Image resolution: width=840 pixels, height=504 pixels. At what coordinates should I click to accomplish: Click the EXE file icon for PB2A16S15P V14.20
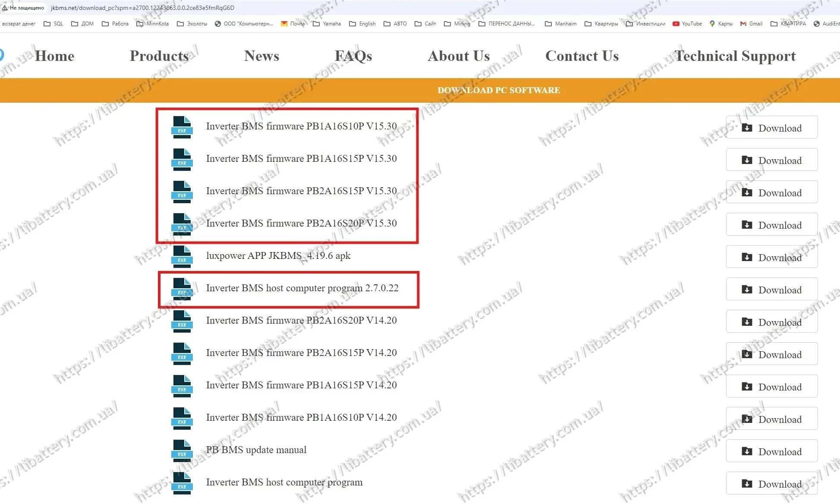click(x=182, y=354)
